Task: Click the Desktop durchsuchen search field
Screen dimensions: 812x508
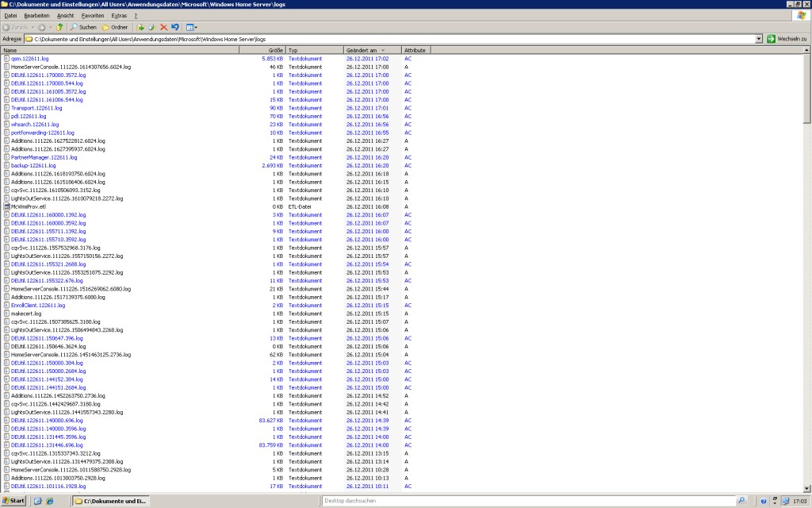Action: [x=529, y=501]
